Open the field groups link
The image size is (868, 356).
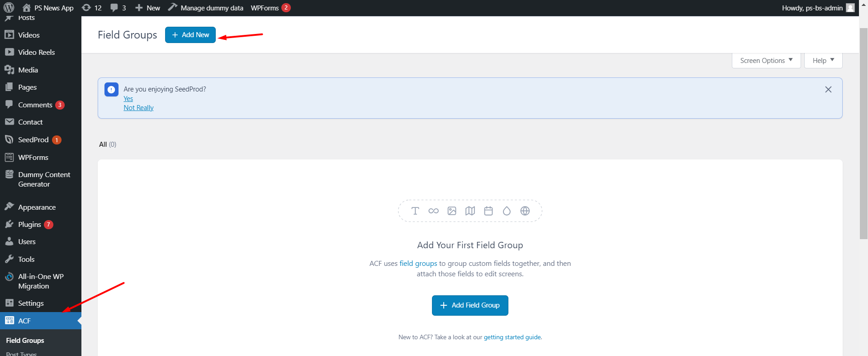418,263
